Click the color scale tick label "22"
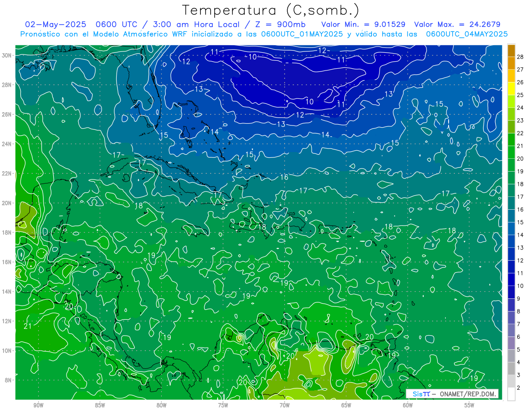532x411 pixels. point(520,133)
